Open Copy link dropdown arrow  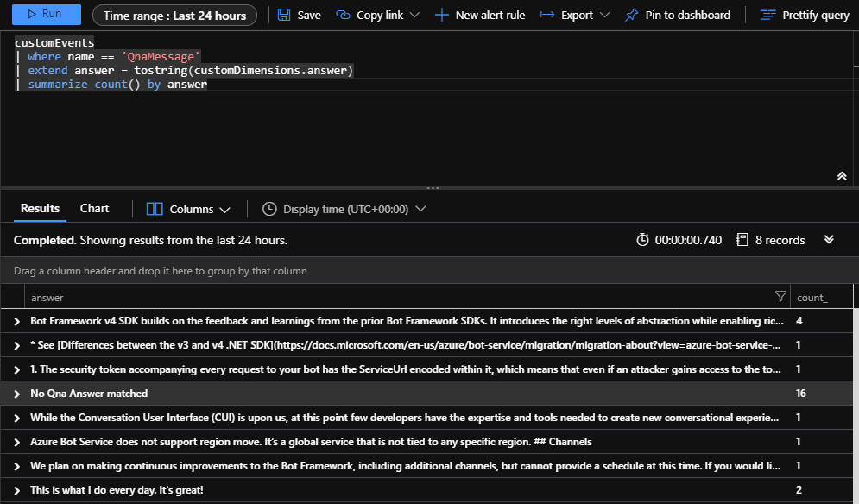414,15
